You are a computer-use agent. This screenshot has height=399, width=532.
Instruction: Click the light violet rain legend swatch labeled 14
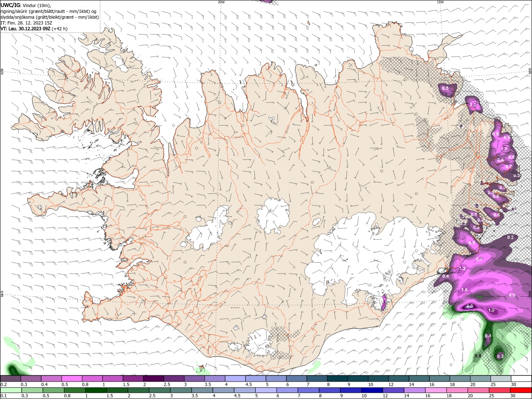[x=414, y=390]
